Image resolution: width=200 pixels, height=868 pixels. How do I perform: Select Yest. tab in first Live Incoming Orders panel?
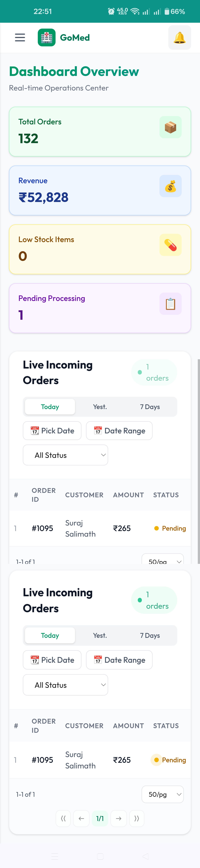pos(100,407)
